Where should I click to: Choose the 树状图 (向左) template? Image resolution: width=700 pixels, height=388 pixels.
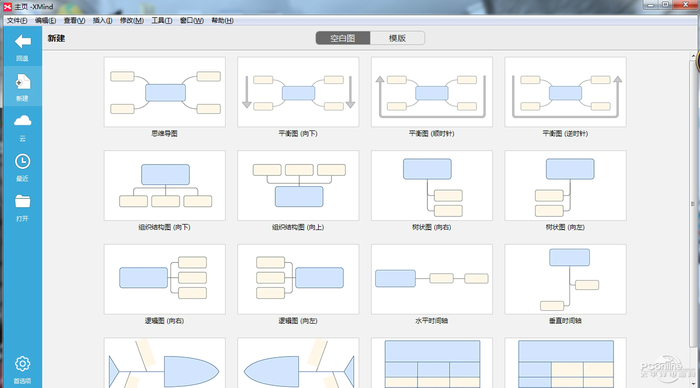565,185
